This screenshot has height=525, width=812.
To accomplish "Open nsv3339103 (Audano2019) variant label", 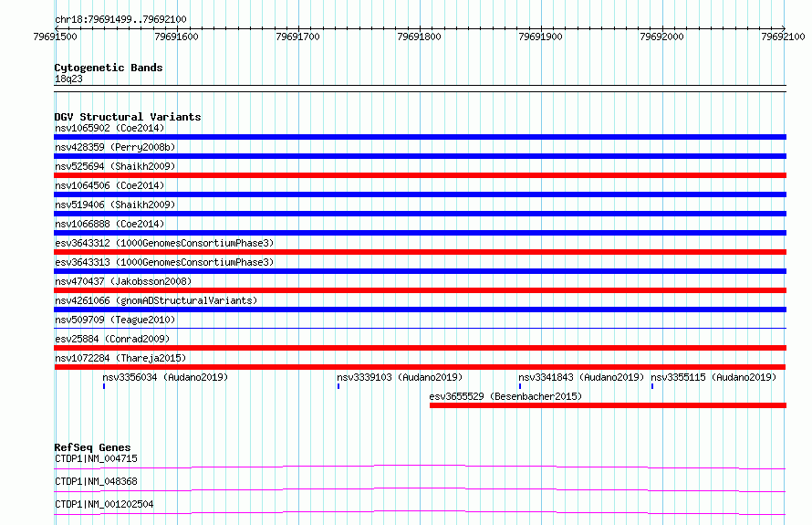I will [x=400, y=377].
